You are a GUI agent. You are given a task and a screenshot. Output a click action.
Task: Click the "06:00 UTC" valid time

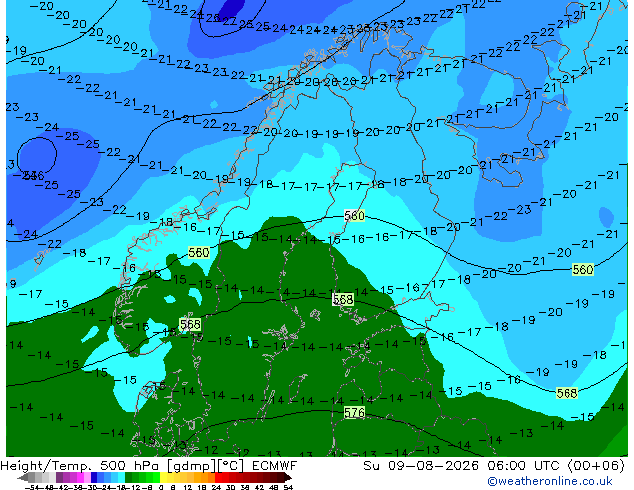[526, 466]
